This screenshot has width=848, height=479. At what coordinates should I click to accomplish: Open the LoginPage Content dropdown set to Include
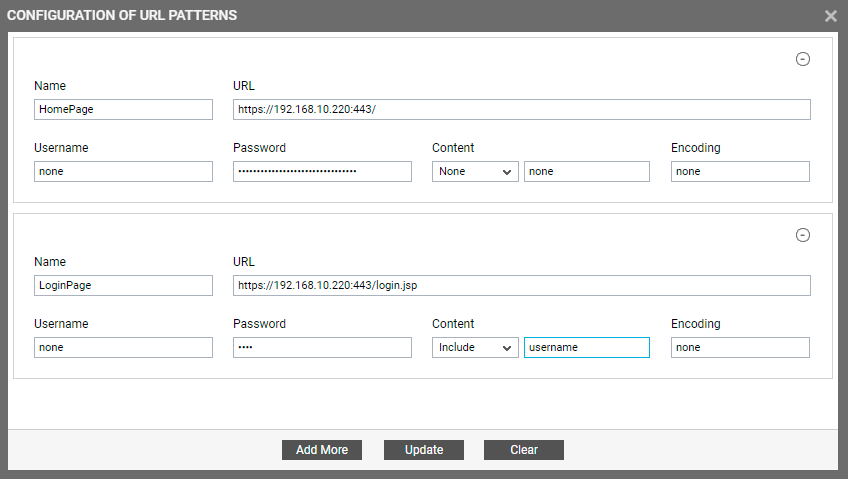click(x=475, y=348)
